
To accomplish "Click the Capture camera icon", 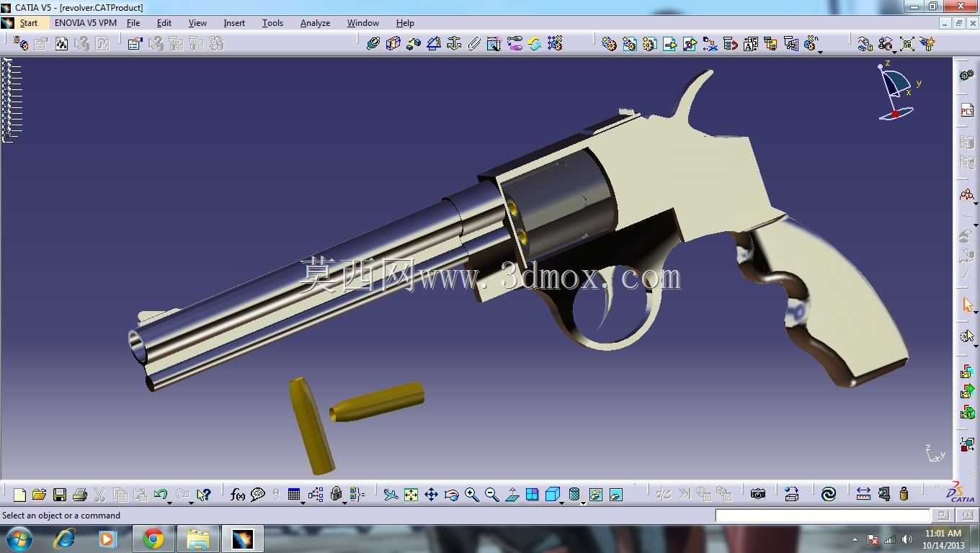I will point(758,494).
